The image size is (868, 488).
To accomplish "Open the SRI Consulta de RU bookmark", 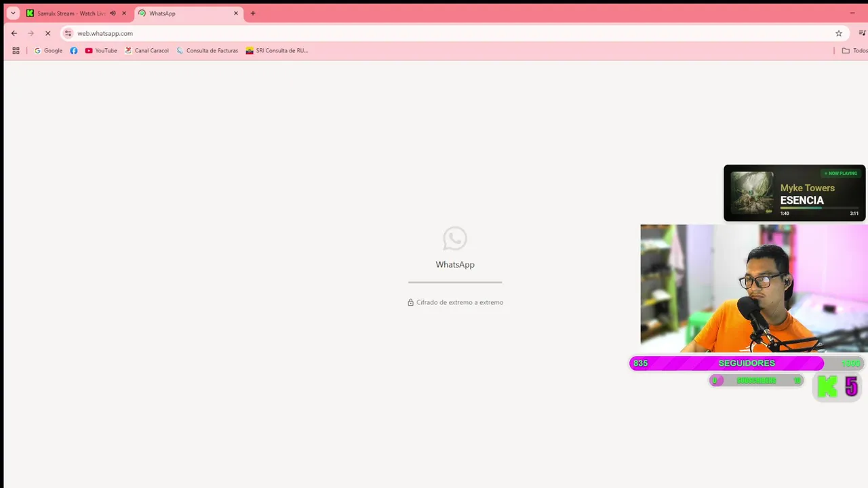I will click(x=277, y=51).
